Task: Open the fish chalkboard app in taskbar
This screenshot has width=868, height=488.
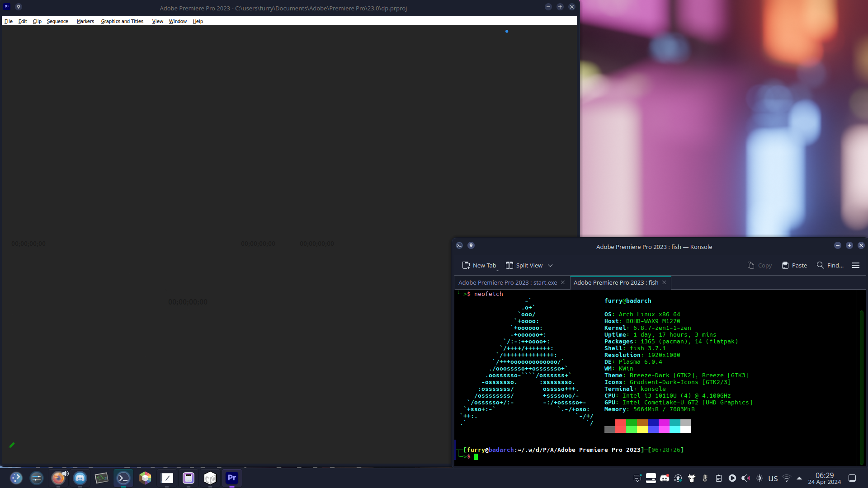Action: coord(102,478)
